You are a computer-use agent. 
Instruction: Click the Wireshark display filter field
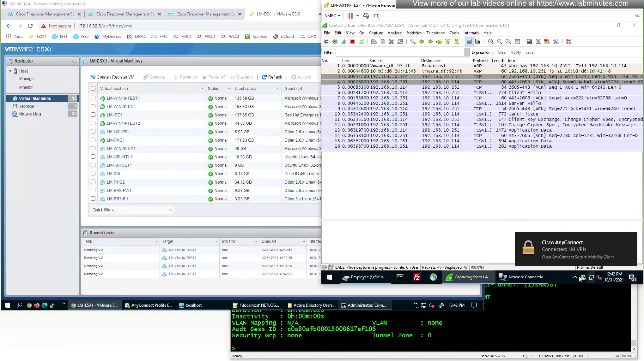pos(399,52)
